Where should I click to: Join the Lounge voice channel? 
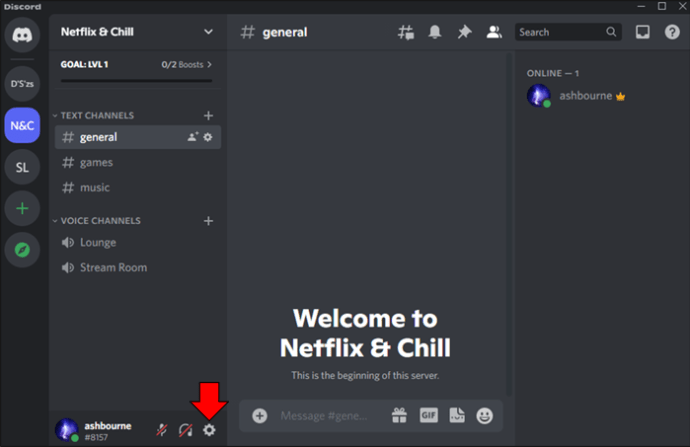point(138,242)
